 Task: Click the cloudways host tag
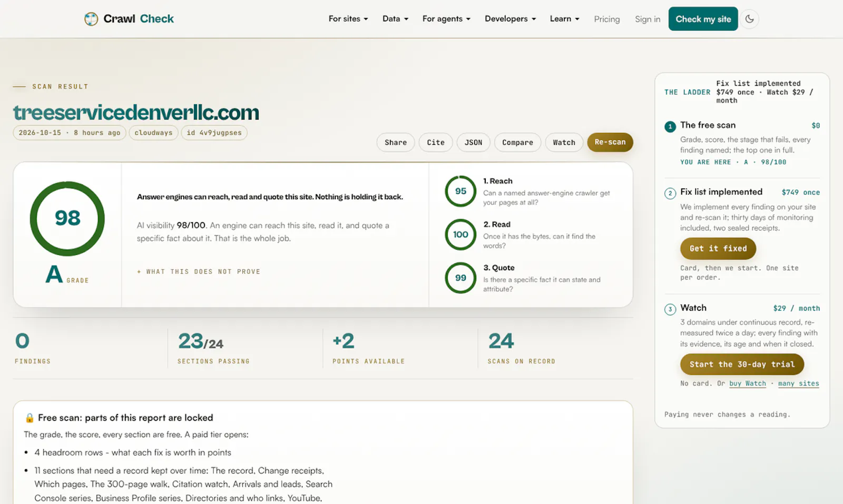pos(153,133)
